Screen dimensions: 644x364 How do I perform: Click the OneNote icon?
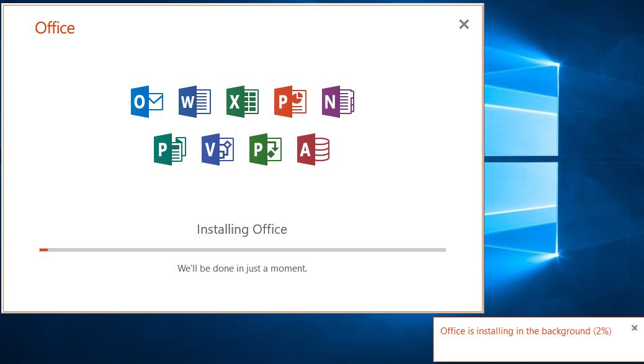(x=337, y=101)
